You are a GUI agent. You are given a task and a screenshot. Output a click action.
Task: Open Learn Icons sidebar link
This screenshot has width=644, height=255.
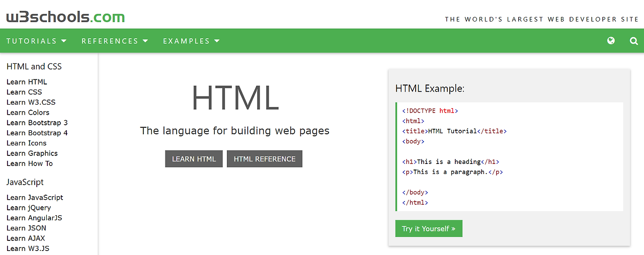coord(26,143)
